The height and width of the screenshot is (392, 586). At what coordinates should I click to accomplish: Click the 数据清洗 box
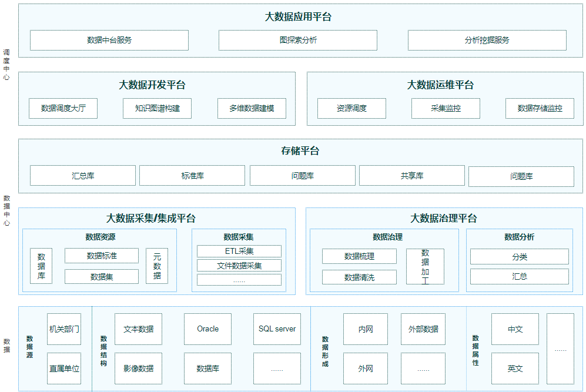[x=359, y=277]
